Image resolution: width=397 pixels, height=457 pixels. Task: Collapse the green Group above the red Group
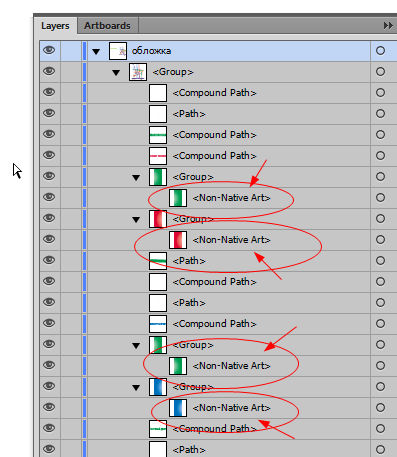(x=136, y=177)
